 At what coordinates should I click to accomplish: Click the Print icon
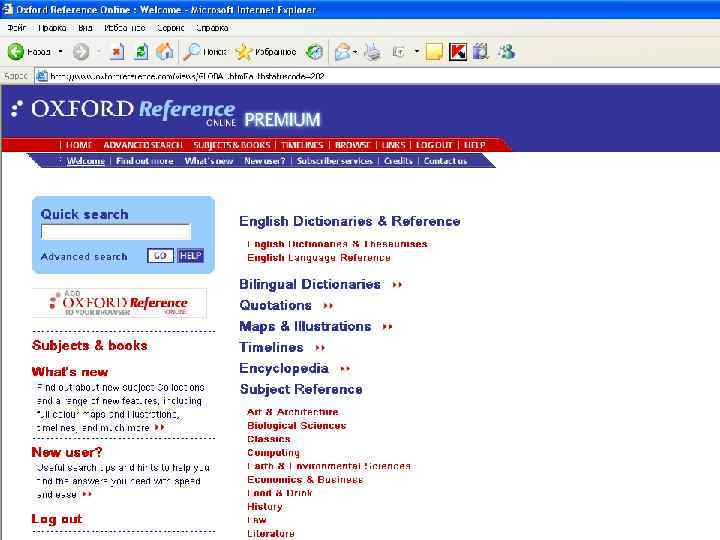[372, 52]
